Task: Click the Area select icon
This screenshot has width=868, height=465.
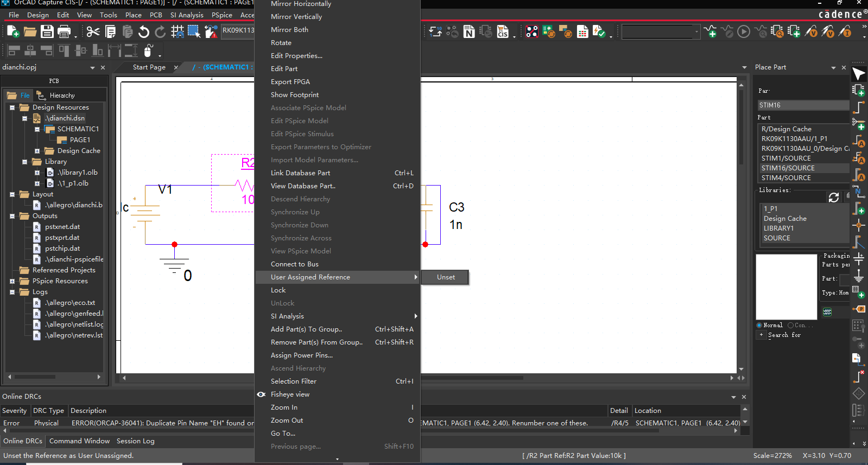Action: tap(194, 31)
